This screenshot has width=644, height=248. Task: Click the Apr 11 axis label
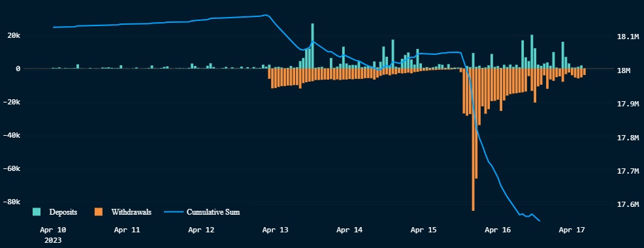pos(127,230)
